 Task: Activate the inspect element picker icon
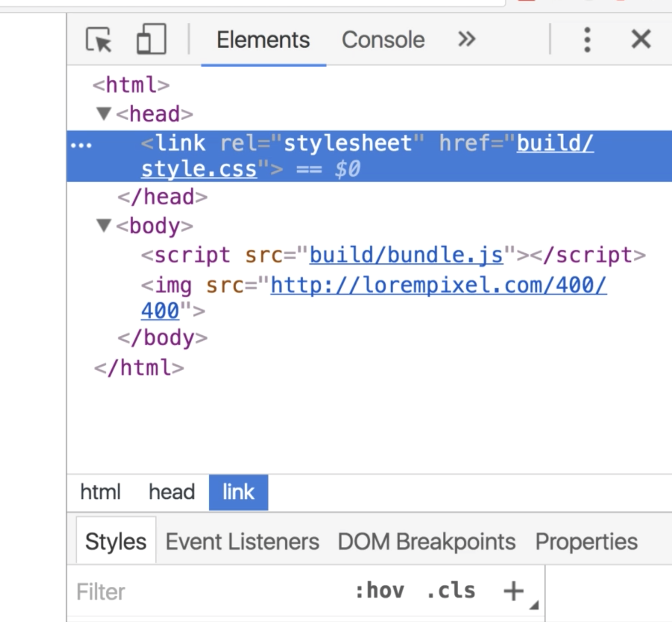[99, 40]
